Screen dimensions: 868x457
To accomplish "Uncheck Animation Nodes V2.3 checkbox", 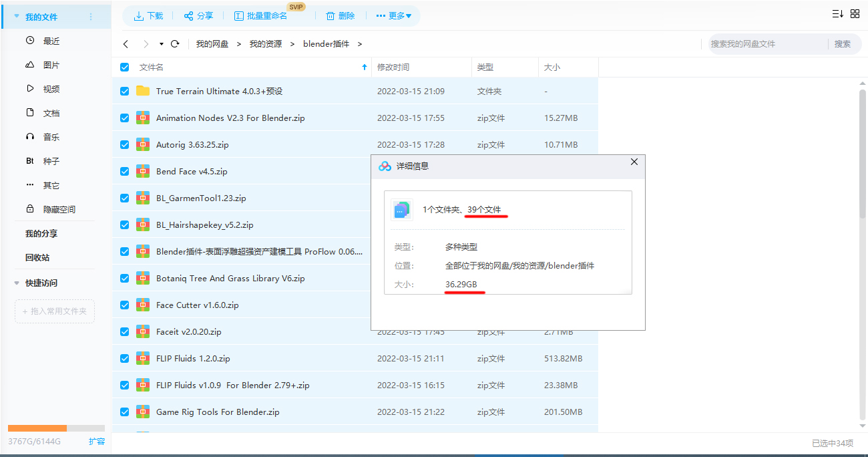I will (x=124, y=118).
